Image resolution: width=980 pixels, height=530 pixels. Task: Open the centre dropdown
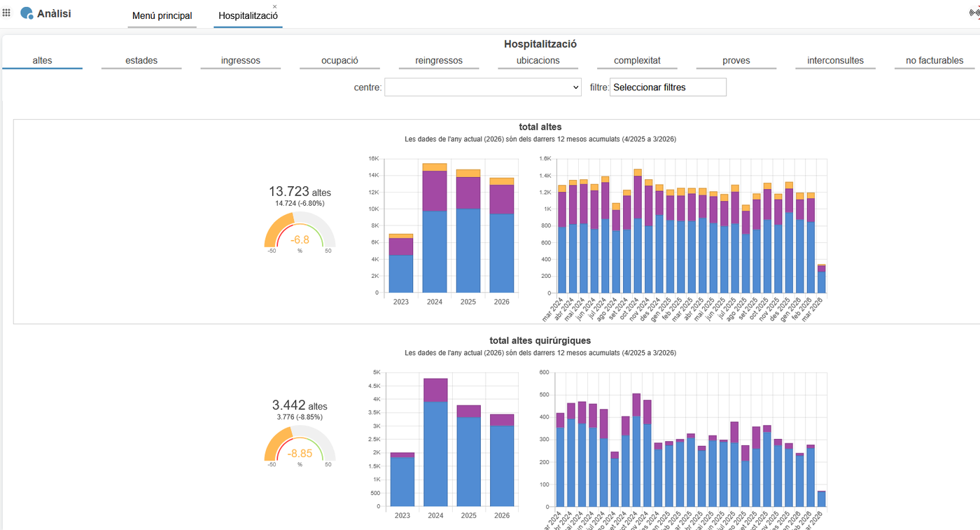click(483, 88)
